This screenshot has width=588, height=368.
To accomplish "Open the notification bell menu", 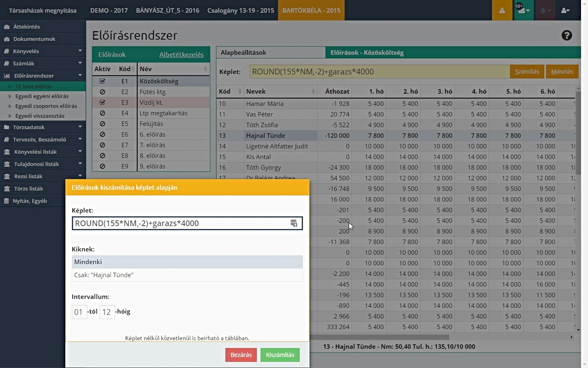I will (x=545, y=11).
